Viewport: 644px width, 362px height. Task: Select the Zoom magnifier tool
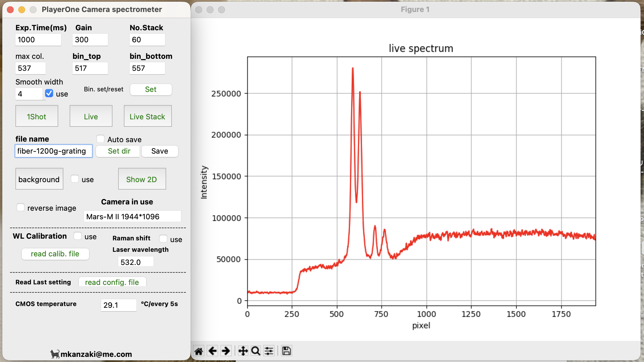(256, 351)
